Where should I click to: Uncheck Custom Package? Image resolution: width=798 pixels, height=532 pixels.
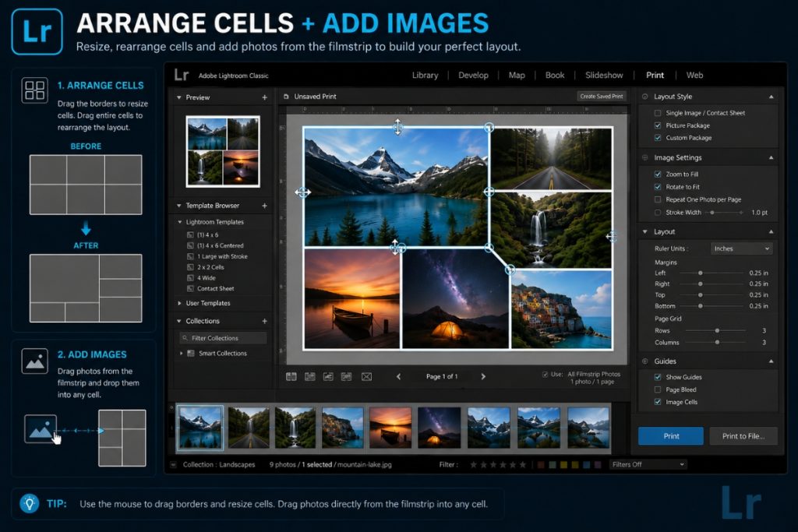[658, 138]
